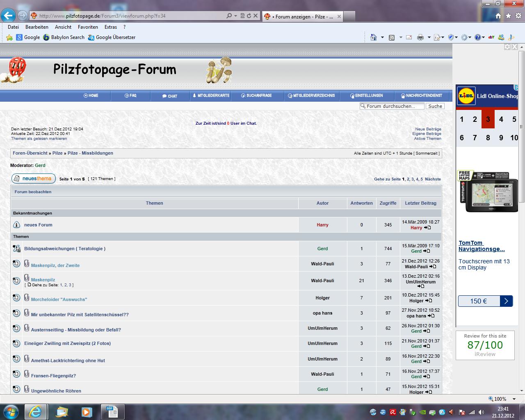Open Favorites with the star icon
This screenshot has width=525, height=420.
pyautogui.click(x=508, y=16)
